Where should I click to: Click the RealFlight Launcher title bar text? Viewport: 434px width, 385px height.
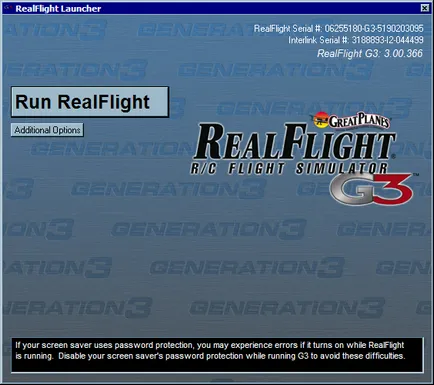point(58,9)
